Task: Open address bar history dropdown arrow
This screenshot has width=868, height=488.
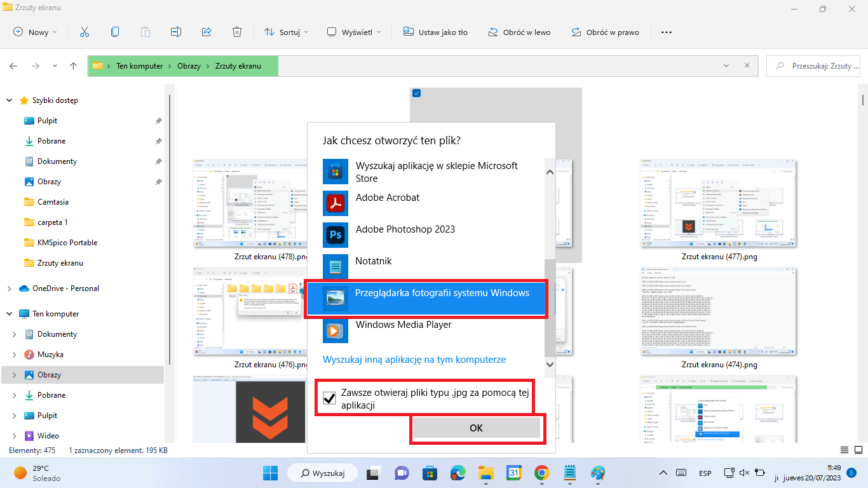Action: tap(726, 66)
